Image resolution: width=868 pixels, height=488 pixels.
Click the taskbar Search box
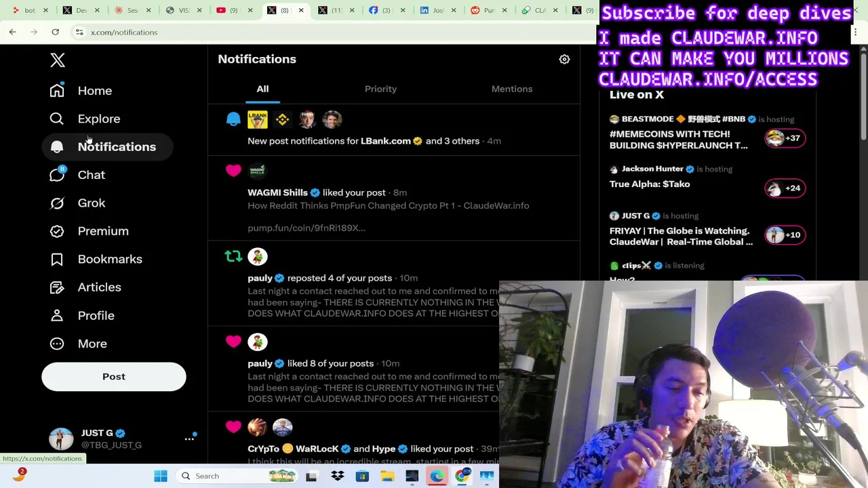tap(237, 476)
